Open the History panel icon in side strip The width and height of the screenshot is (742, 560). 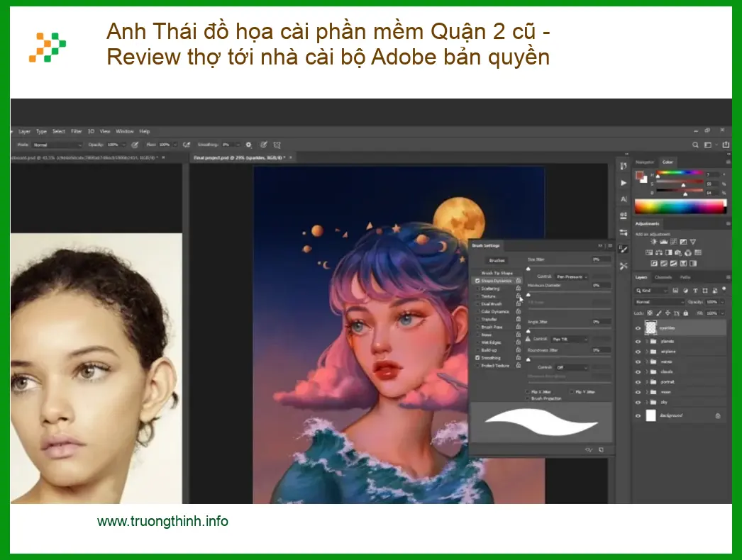click(624, 166)
